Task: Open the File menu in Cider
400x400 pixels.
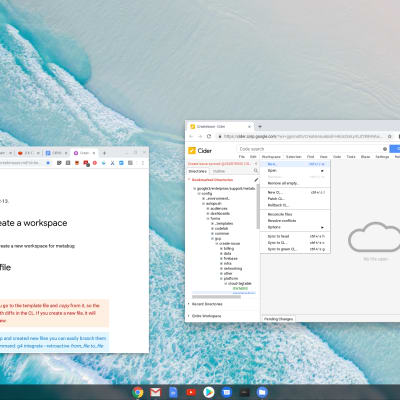Action: 242,157
